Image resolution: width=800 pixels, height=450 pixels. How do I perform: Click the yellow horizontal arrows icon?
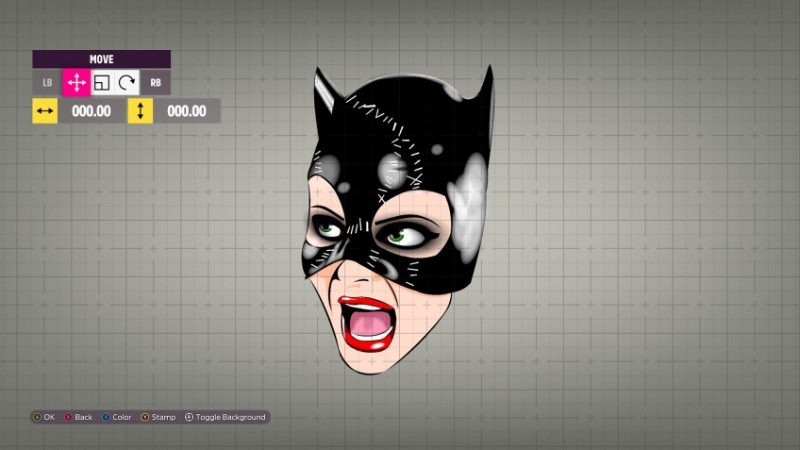coord(45,111)
